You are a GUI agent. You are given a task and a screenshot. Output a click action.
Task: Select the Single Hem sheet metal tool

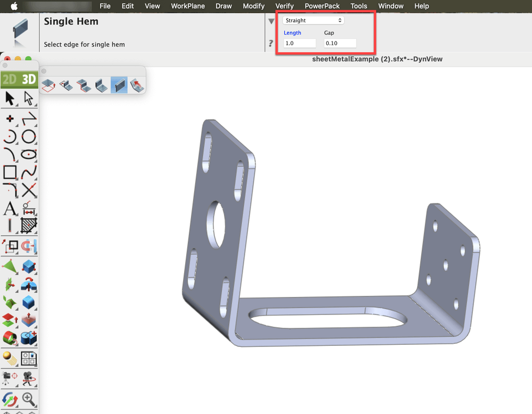coord(119,85)
